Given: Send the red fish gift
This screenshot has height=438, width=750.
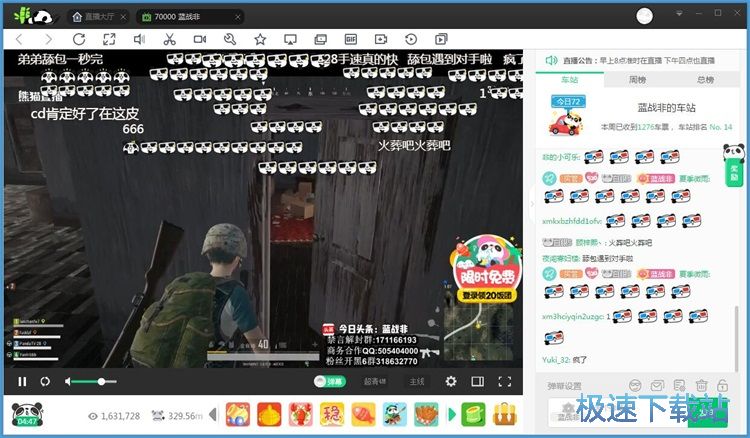Looking at the screenshot, I should [x=364, y=415].
